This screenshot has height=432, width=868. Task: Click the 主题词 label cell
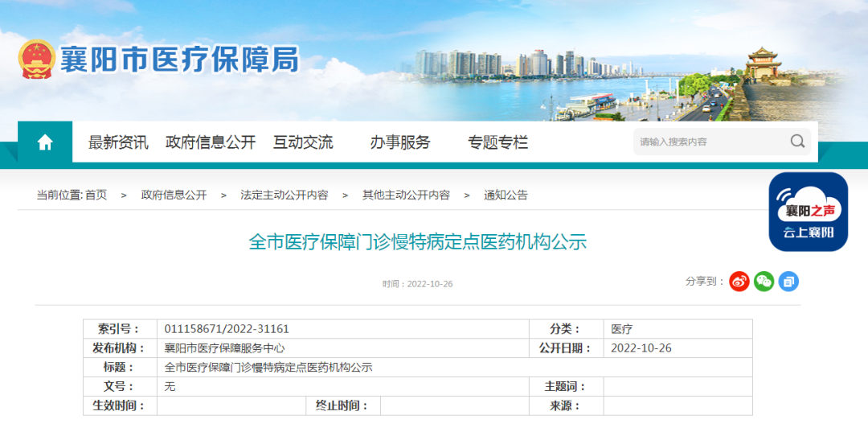click(567, 387)
